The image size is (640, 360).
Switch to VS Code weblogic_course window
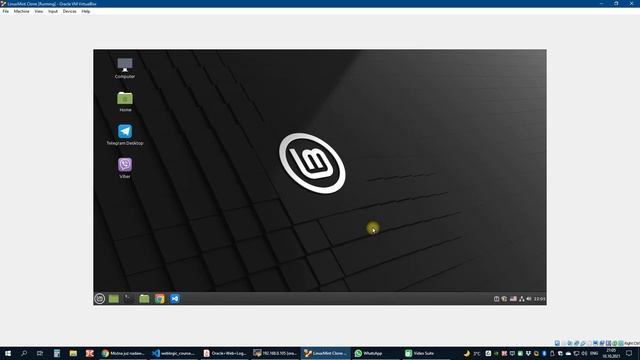[x=174, y=353]
